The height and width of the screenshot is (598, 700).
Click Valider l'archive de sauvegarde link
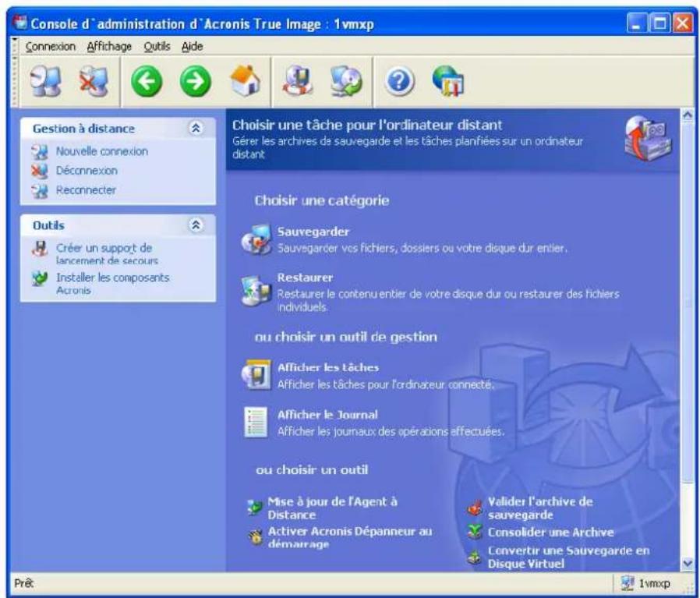[x=540, y=508]
